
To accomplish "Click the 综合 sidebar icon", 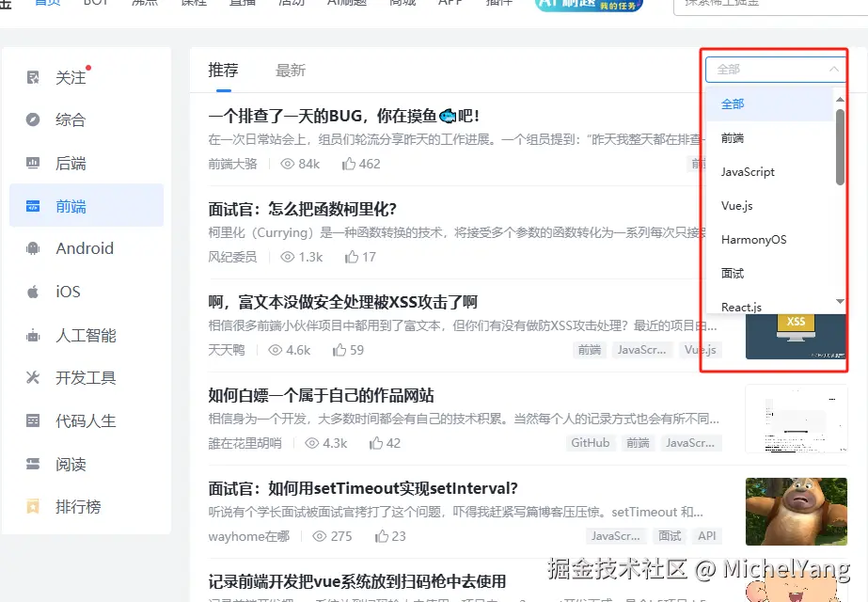I will coord(31,119).
